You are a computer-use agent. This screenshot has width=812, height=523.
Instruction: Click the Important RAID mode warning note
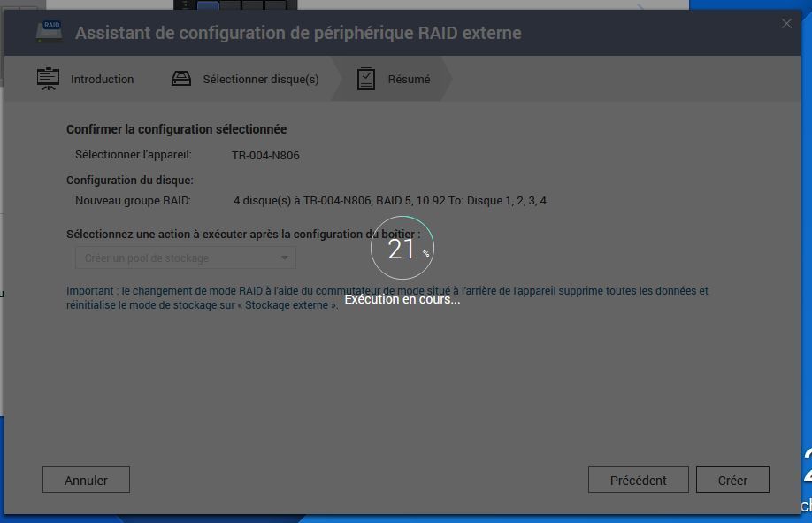(387, 297)
